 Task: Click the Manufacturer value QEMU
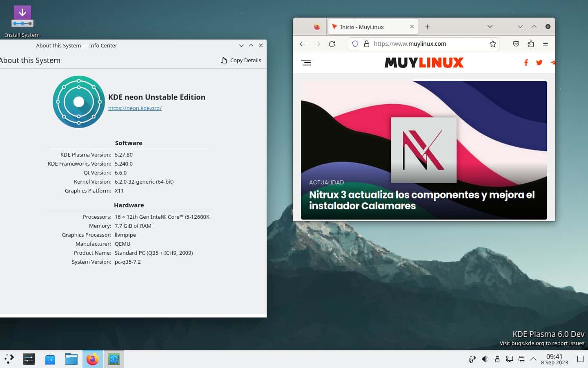click(122, 244)
